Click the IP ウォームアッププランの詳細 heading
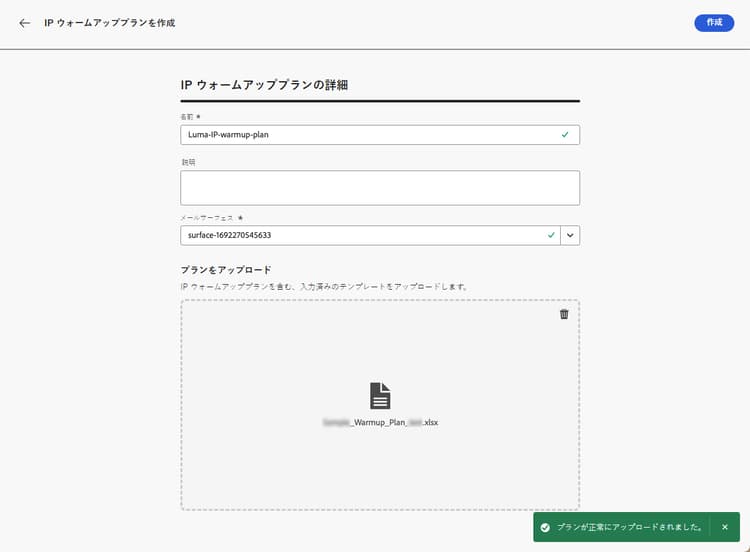This screenshot has height=552, width=750. coord(264,85)
